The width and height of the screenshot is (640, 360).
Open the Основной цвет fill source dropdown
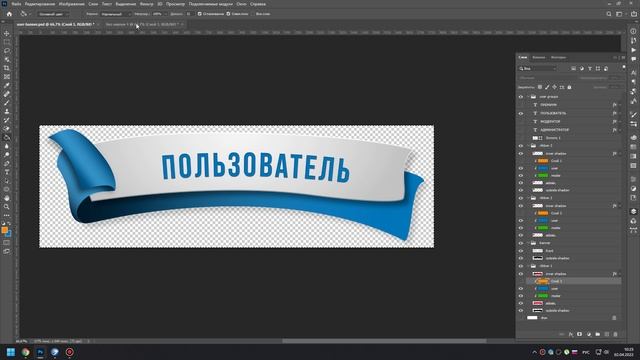pyautogui.click(x=53, y=14)
